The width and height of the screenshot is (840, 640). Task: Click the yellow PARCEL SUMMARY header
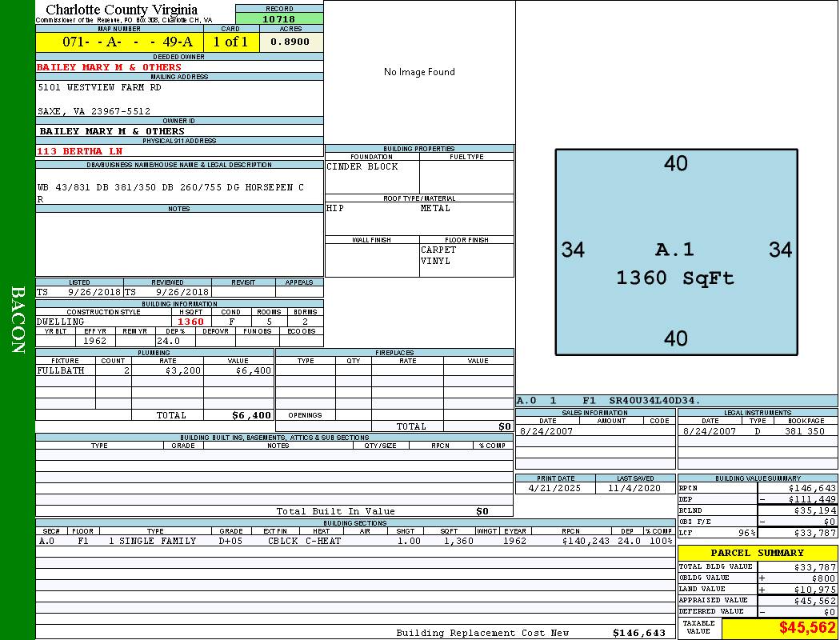(757, 553)
